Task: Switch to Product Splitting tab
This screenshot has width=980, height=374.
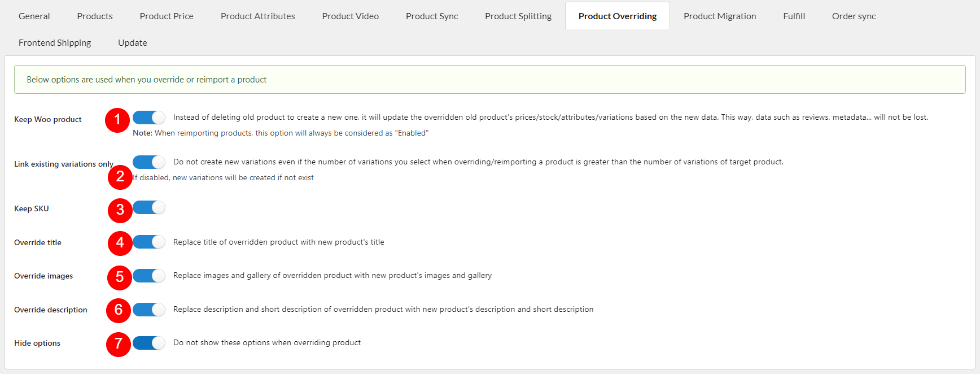Action: tap(518, 16)
